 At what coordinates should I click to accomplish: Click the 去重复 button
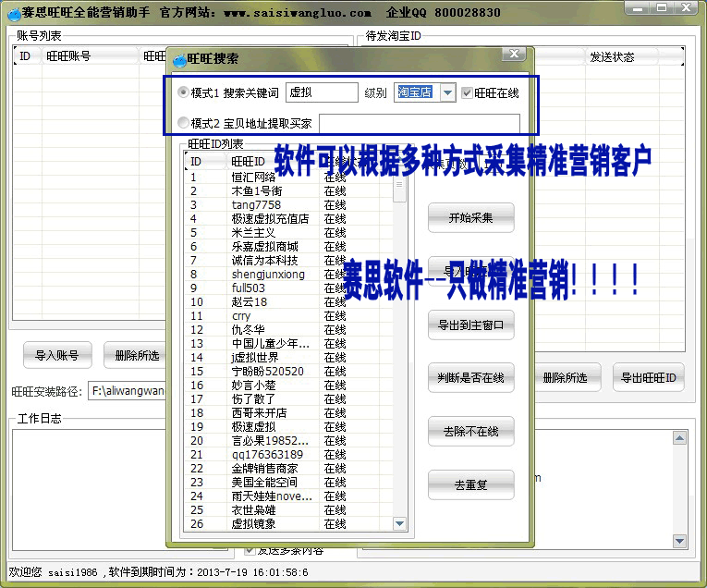(x=470, y=484)
